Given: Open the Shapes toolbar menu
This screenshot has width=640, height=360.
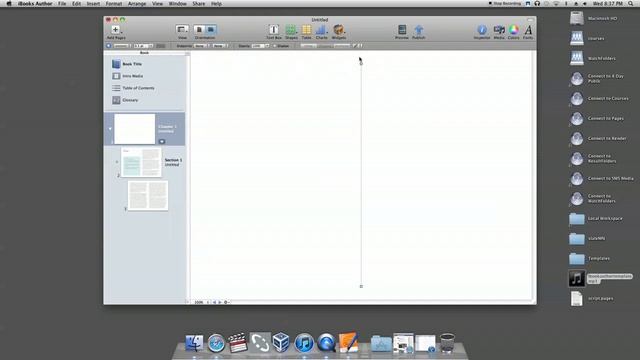Looking at the screenshot, I should tap(291, 31).
